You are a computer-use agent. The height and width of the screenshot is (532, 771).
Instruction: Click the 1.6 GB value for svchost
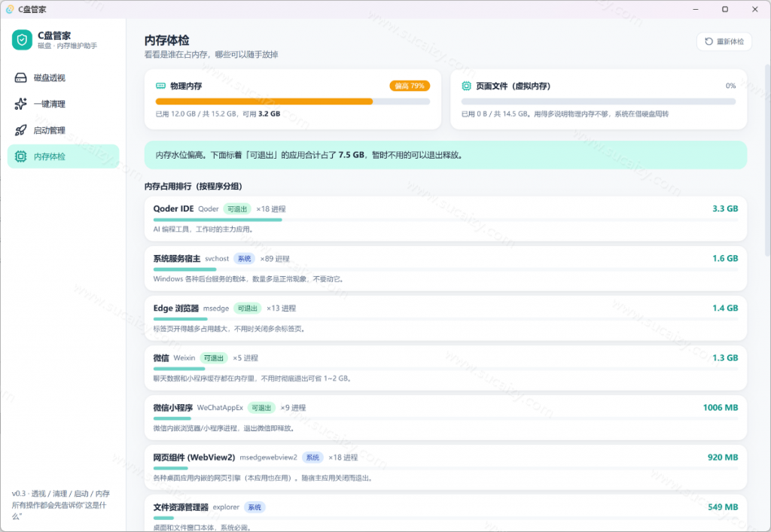point(725,258)
